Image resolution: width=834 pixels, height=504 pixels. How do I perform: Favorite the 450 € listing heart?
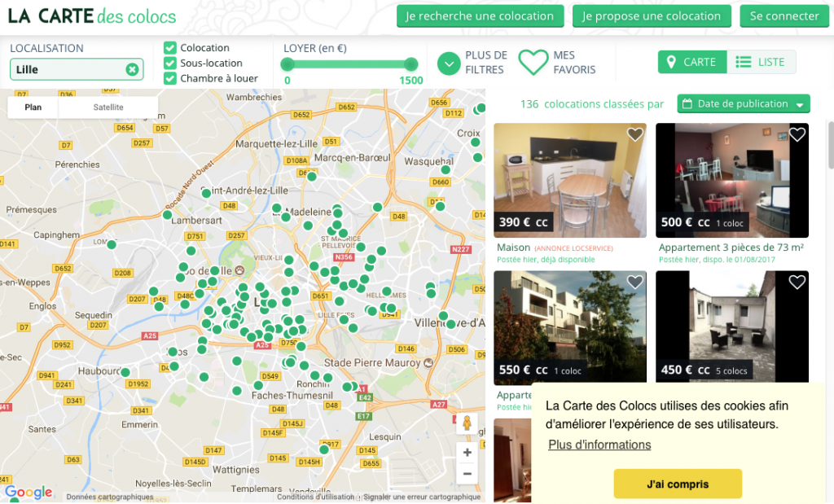click(797, 282)
